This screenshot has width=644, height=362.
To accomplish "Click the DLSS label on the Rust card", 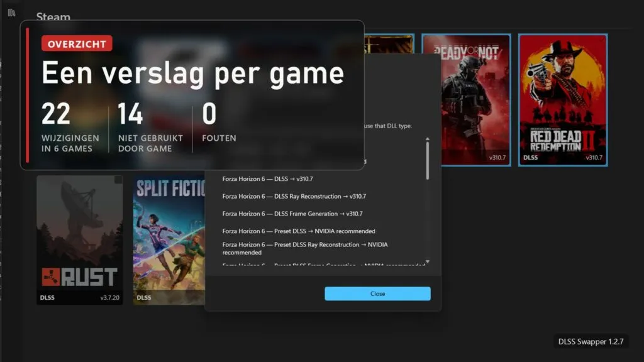I will (47, 297).
